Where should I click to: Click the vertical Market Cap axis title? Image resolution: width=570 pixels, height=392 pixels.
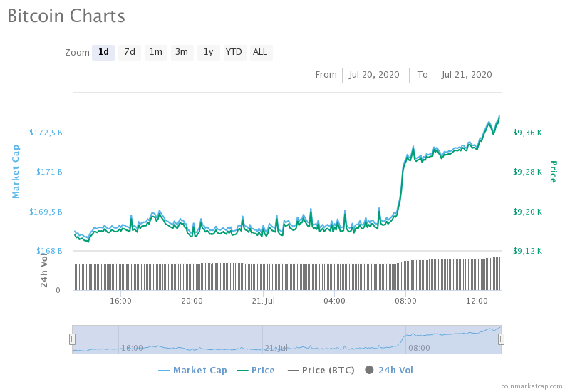coord(16,172)
